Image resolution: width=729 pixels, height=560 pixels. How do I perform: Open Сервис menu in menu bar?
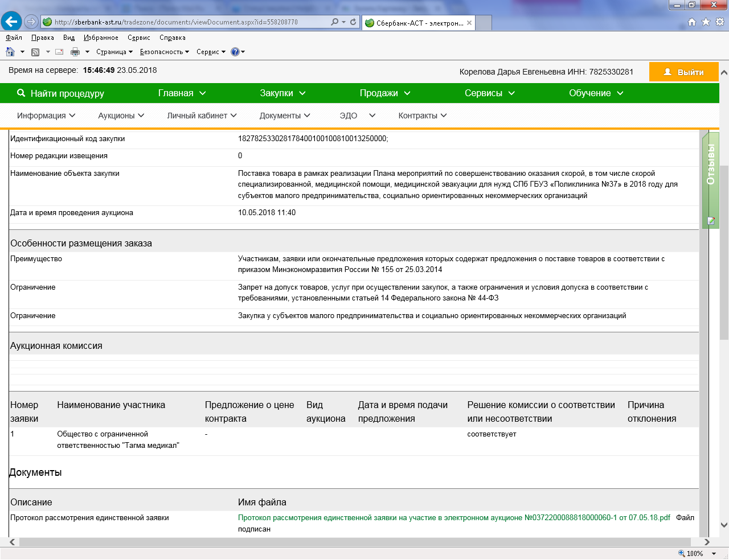tap(139, 38)
